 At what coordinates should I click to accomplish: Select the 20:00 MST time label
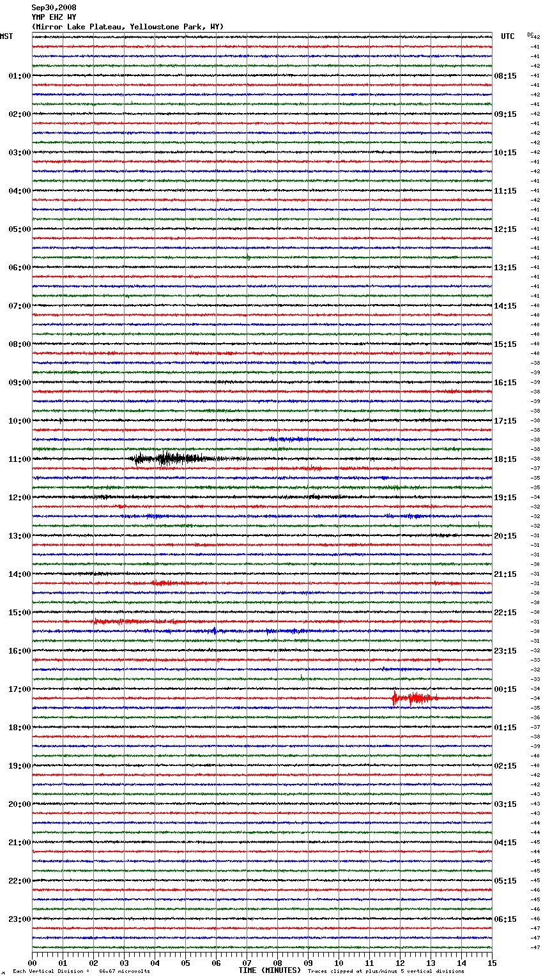point(20,804)
